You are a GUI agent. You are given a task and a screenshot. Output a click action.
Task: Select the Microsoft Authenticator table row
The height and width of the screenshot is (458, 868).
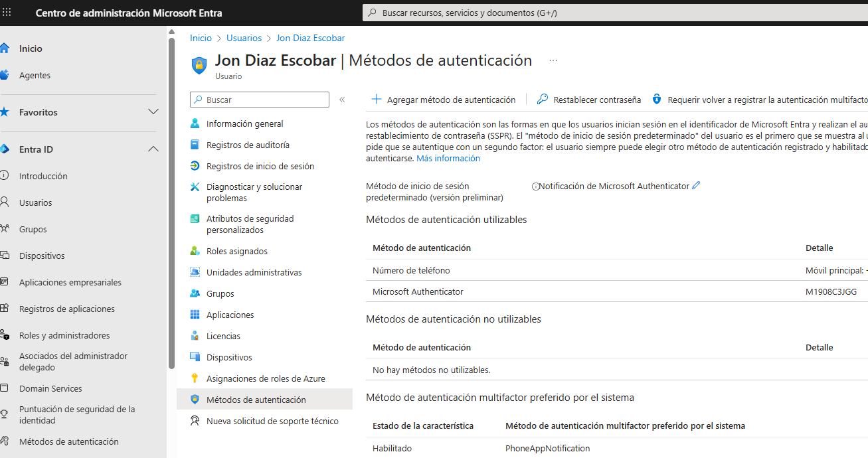(x=617, y=291)
